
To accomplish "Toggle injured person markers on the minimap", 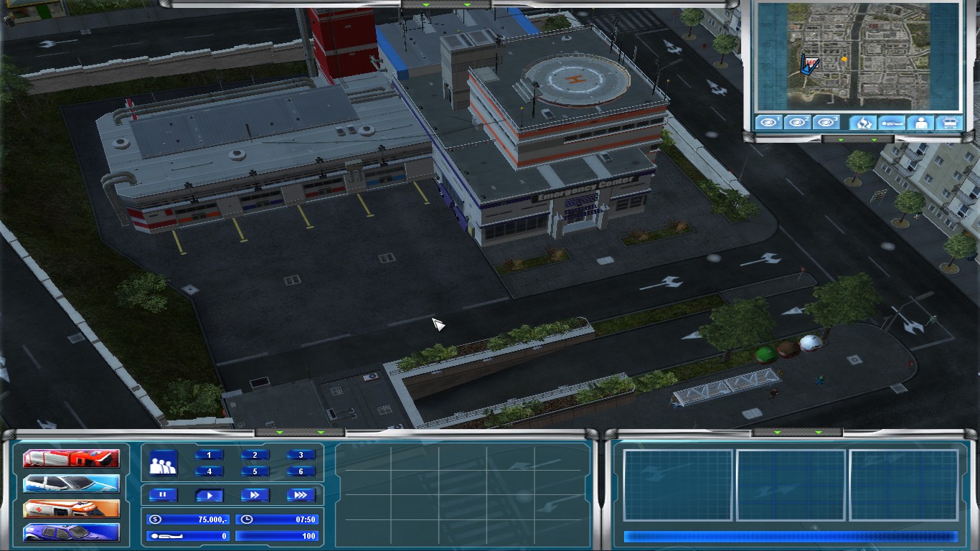I will click(x=891, y=122).
